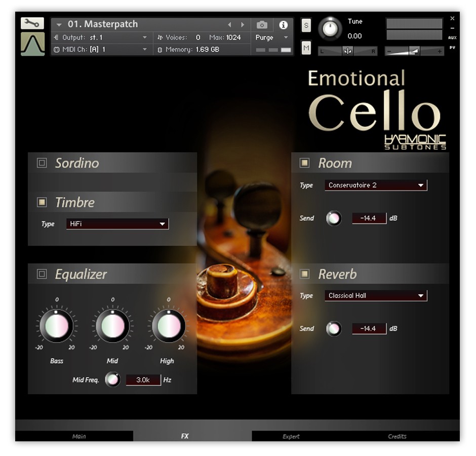The height and width of the screenshot is (456, 476).
Task: Click the Room Send -14.4 dB field
Action: pyautogui.click(x=369, y=218)
